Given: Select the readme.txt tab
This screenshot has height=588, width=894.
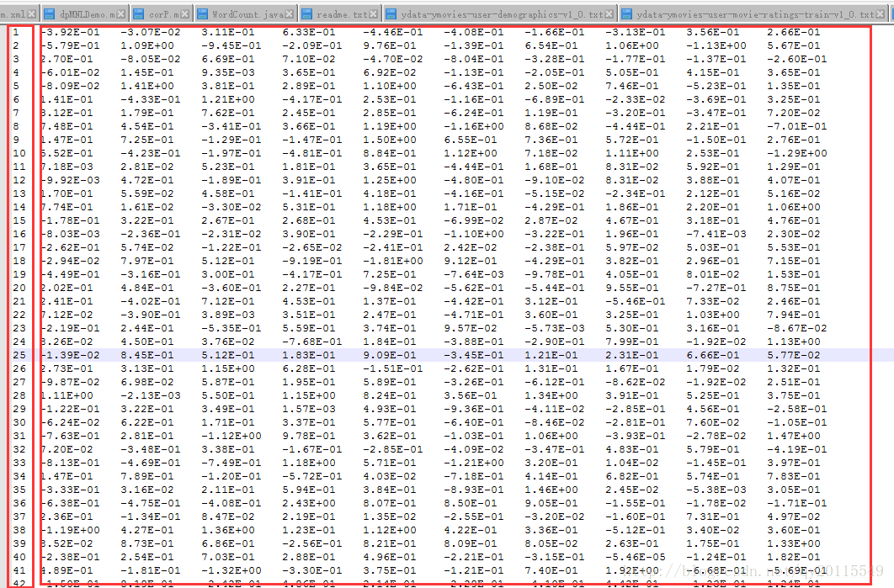Looking at the screenshot, I should pos(340,13).
